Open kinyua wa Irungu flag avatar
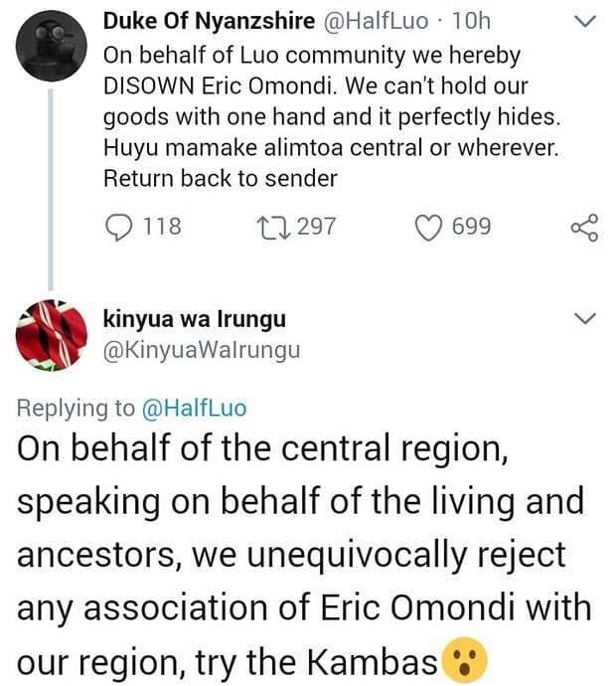 (51, 336)
